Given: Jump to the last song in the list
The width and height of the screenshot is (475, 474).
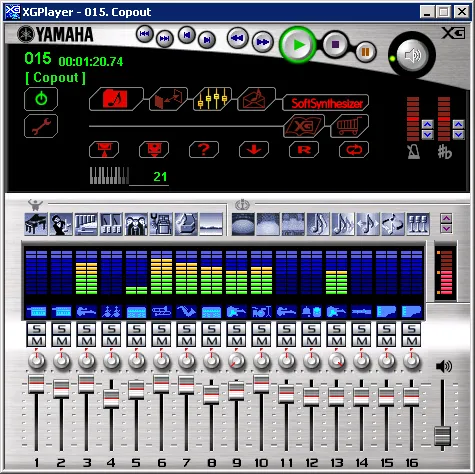Looking at the screenshot, I should click(x=165, y=38).
